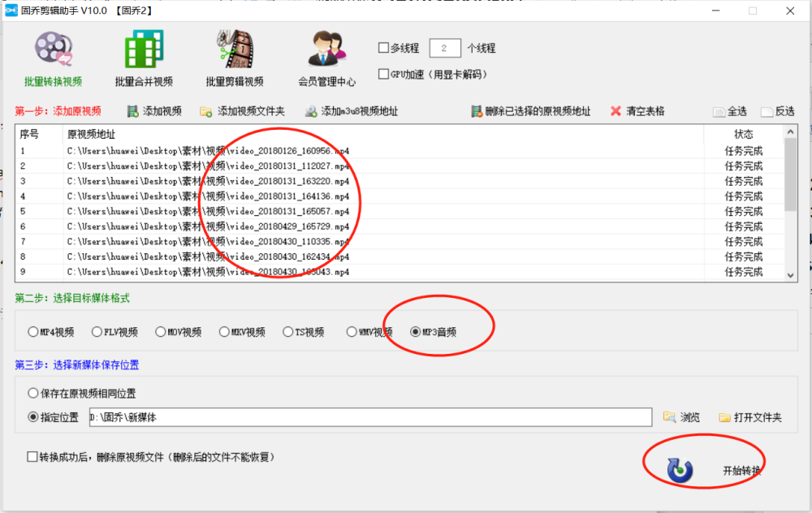This screenshot has height=513, width=812.
Task: Select the MP4视频 format radio button
Action: point(33,332)
